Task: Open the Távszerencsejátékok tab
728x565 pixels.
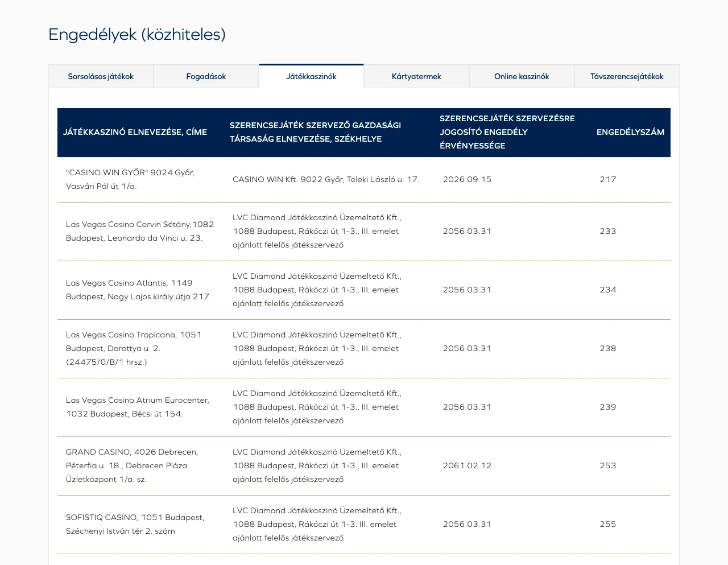Action: tap(627, 76)
